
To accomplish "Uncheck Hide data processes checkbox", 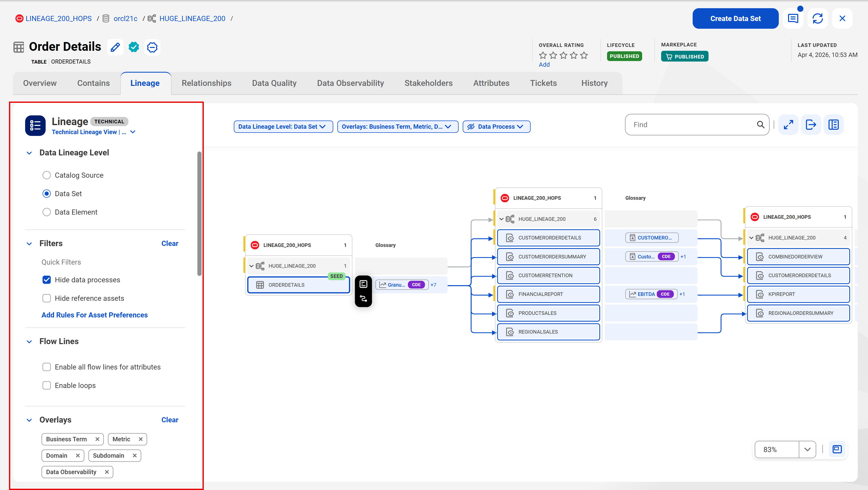I will pyautogui.click(x=46, y=280).
